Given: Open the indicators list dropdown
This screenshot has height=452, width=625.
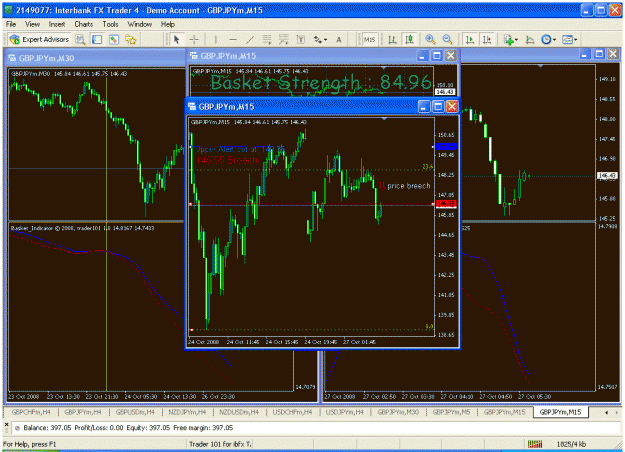Looking at the screenshot, I should (511, 39).
